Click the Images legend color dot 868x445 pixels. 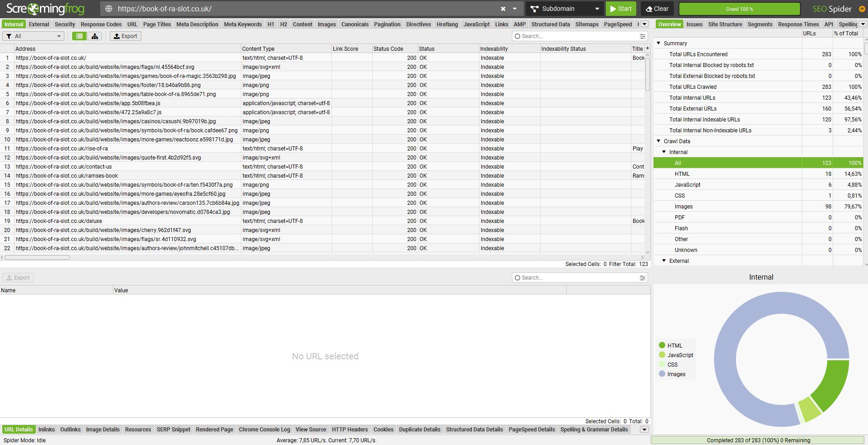coord(662,374)
